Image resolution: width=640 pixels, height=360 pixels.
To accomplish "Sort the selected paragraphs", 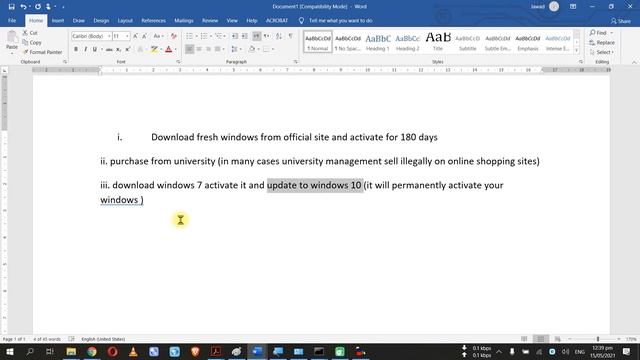I will coord(279,36).
